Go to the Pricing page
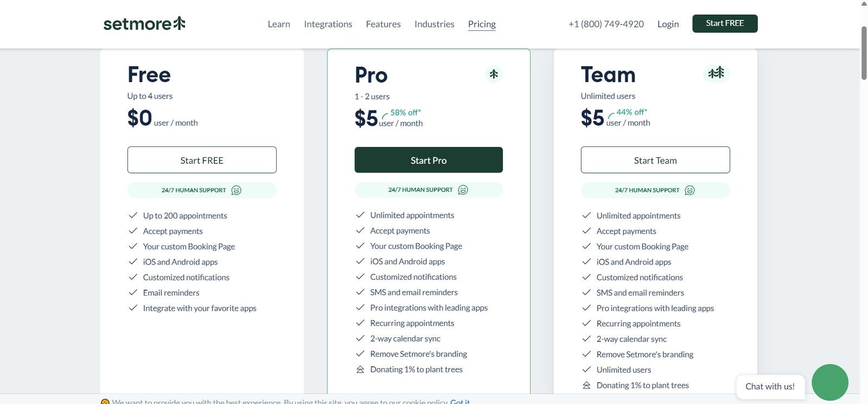The width and height of the screenshot is (868, 404). [x=482, y=24]
